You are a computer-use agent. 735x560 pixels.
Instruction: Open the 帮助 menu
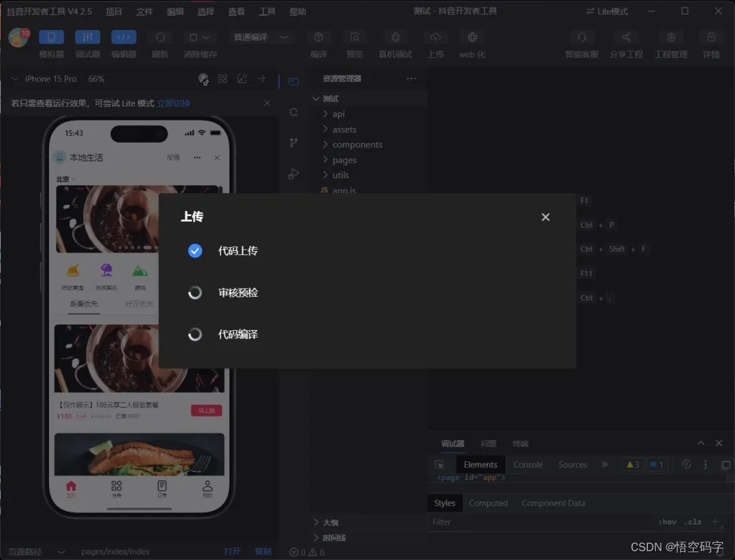tap(297, 12)
